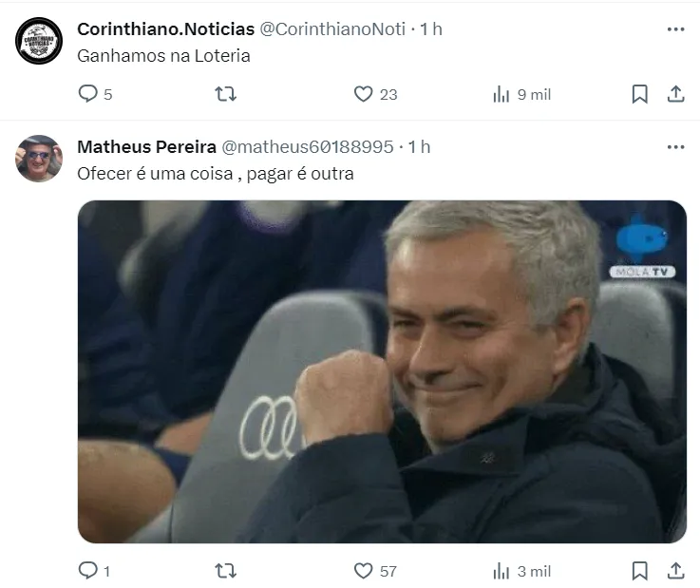Reply to the Corinthiano.Noticias tweet

[88, 94]
